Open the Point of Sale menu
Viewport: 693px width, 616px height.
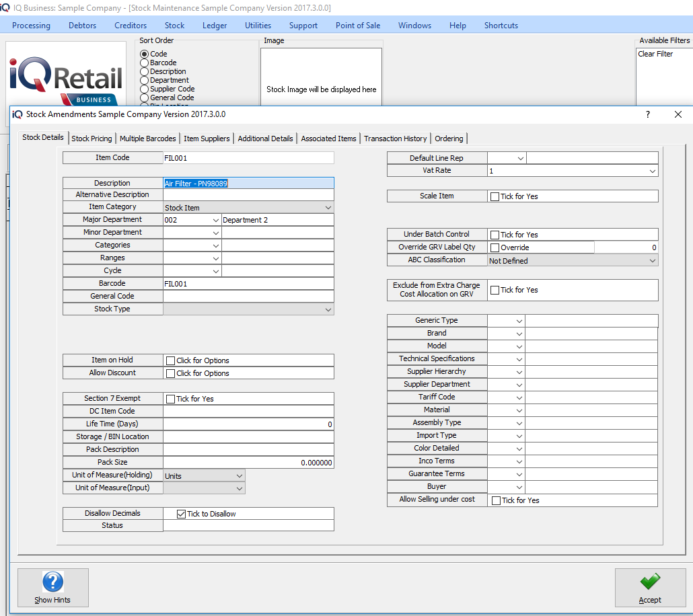(357, 26)
